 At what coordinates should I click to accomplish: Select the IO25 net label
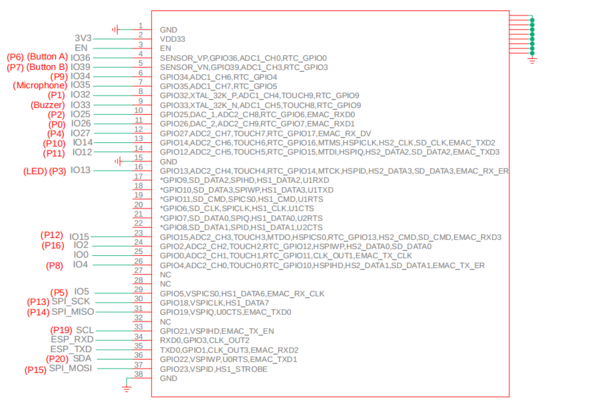(x=80, y=114)
